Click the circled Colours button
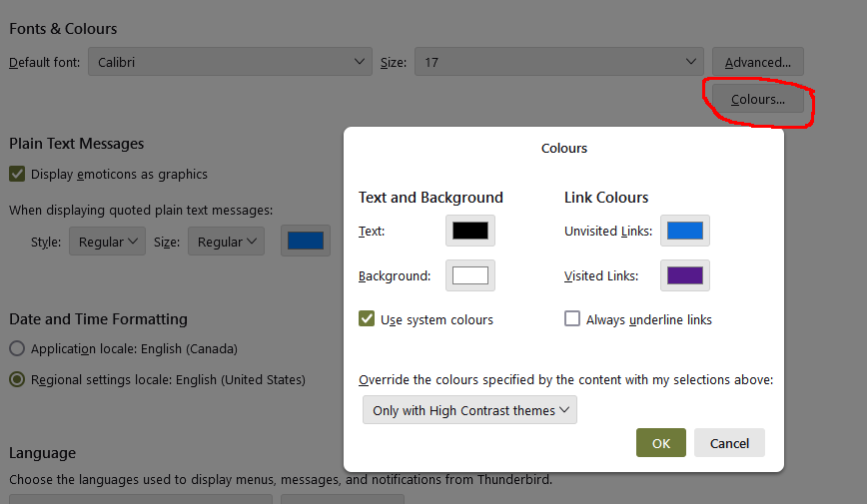Image resolution: width=867 pixels, height=504 pixels. coord(757,99)
